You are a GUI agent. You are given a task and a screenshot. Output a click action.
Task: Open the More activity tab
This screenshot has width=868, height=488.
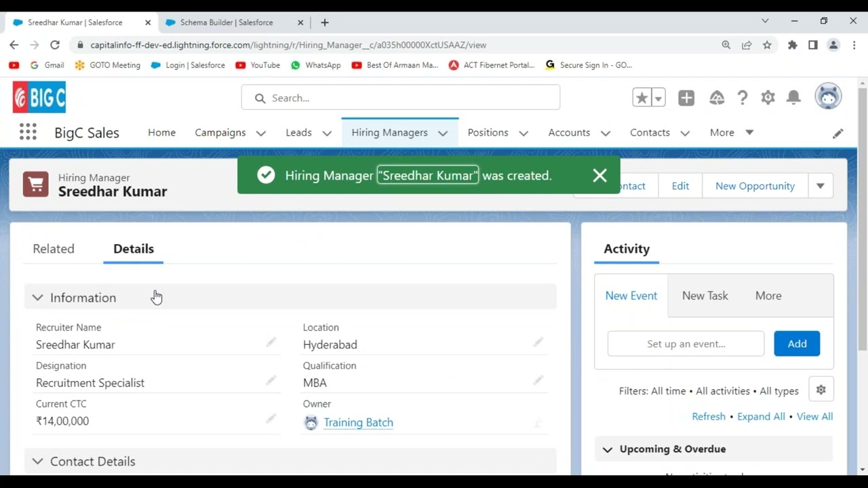[768, 296]
